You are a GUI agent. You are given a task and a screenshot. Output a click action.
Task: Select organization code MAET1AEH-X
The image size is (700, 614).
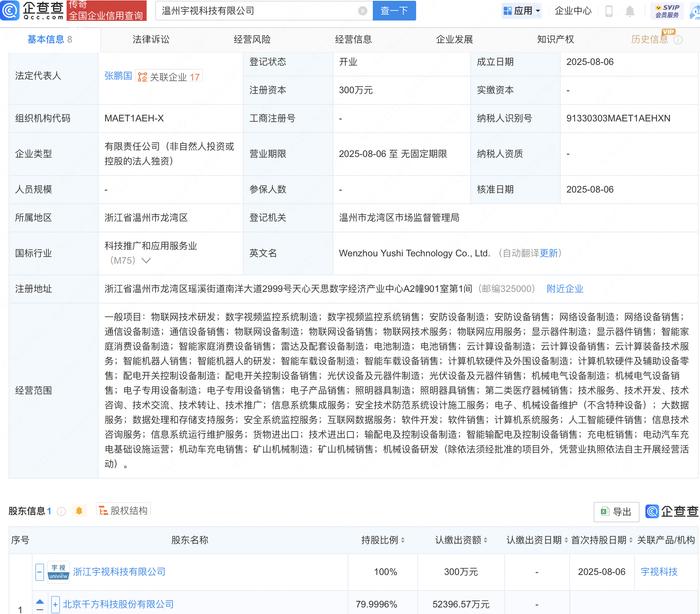[134, 118]
